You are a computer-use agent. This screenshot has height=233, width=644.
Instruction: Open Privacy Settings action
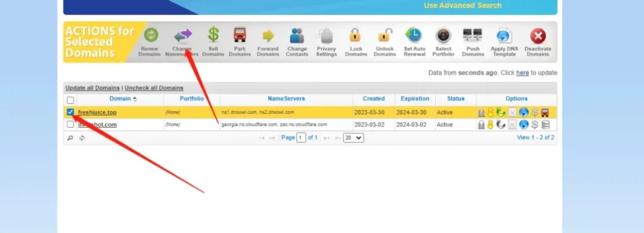tap(326, 42)
